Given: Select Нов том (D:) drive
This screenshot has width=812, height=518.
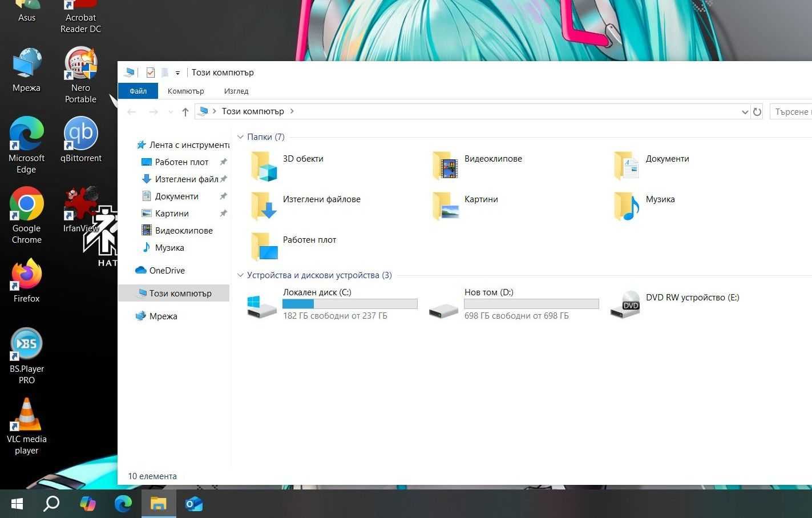Looking at the screenshot, I should (514, 304).
